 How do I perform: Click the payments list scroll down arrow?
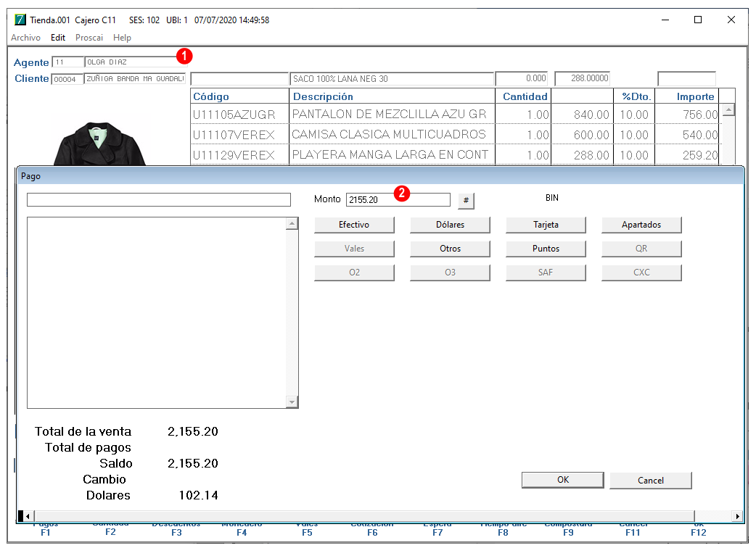(x=292, y=402)
